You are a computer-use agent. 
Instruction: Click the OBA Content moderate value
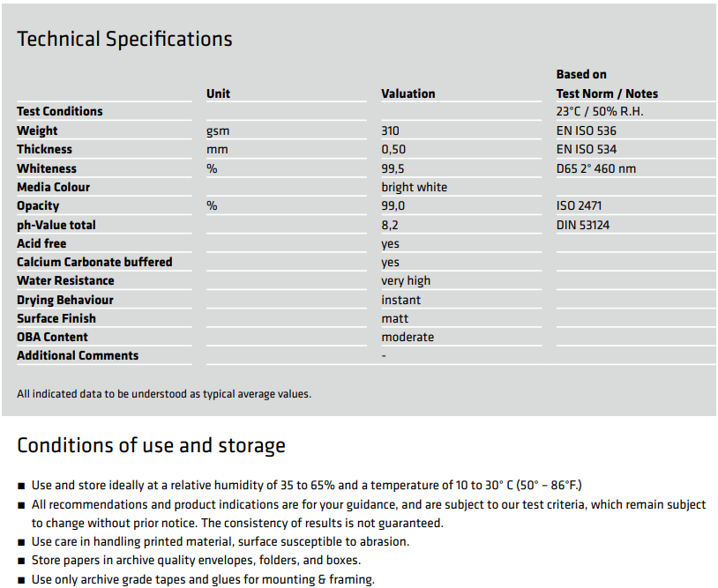408,338
